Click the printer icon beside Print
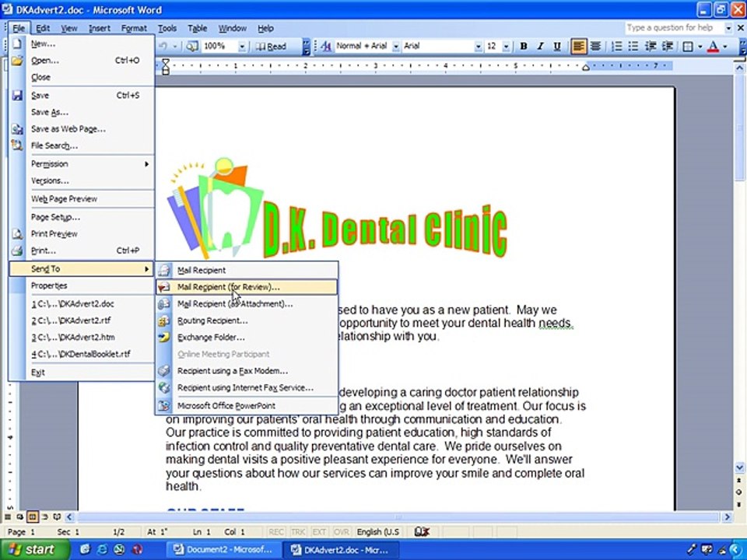The width and height of the screenshot is (747, 560). point(17,250)
